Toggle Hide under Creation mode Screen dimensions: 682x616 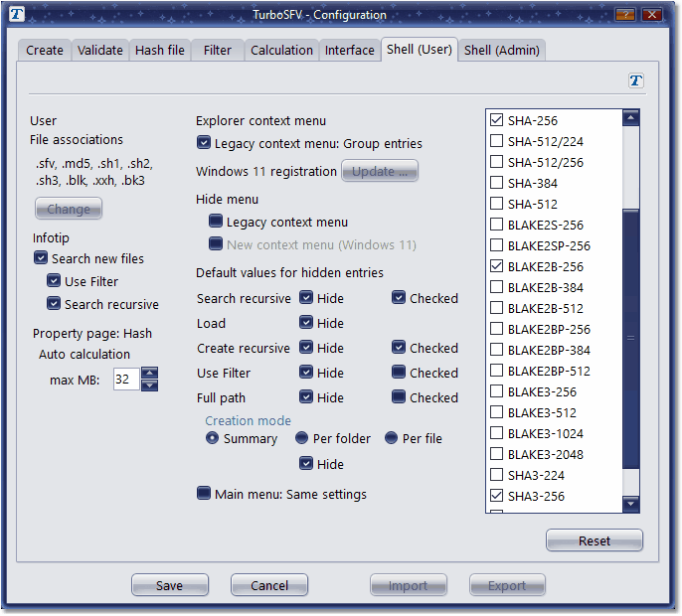tap(306, 463)
